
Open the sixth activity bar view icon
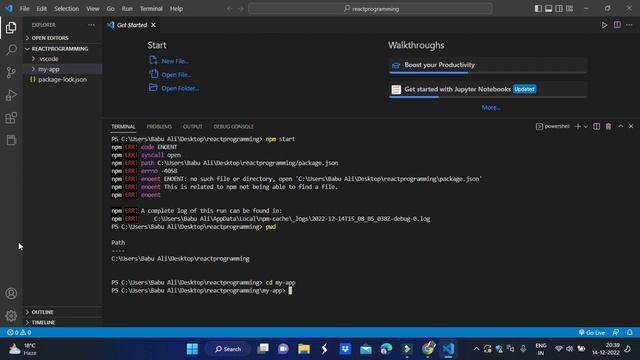[11, 140]
